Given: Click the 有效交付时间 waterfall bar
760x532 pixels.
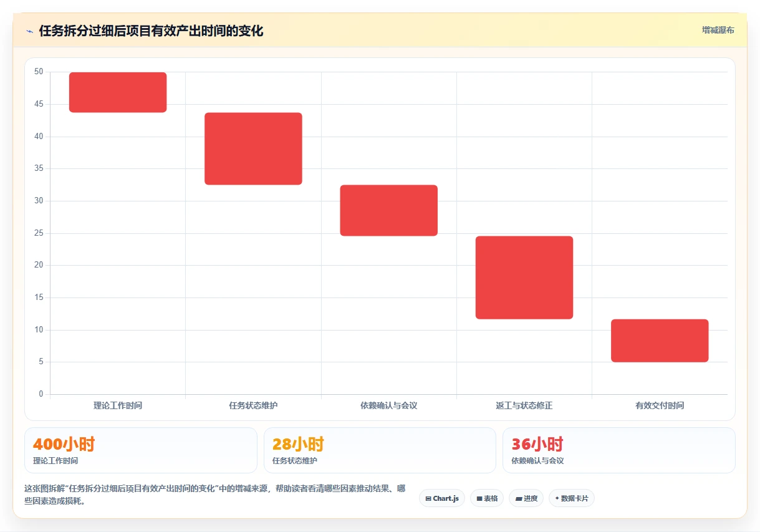Looking at the screenshot, I should pyautogui.click(x=660, y=341).
